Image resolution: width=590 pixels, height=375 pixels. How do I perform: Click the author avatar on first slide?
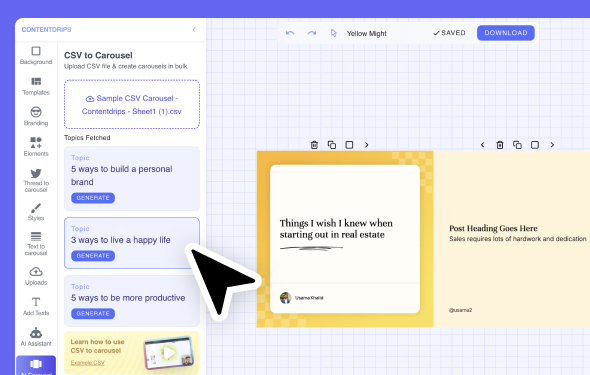(x=286, y=298)
